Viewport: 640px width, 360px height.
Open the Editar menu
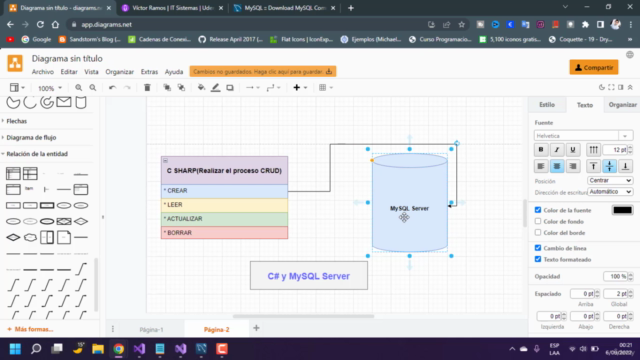pyautogui.click(x=69, y=72)
